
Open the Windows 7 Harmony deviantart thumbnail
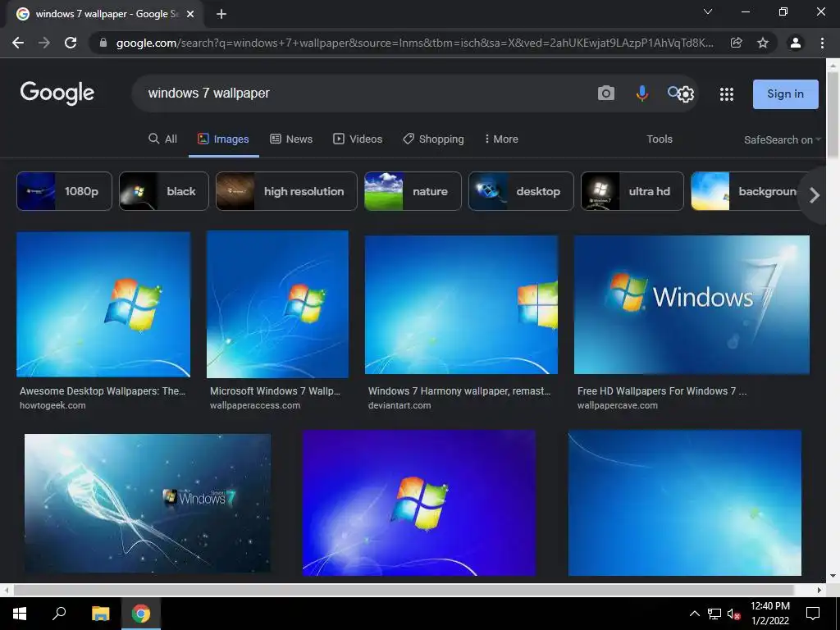click(461, 305)
